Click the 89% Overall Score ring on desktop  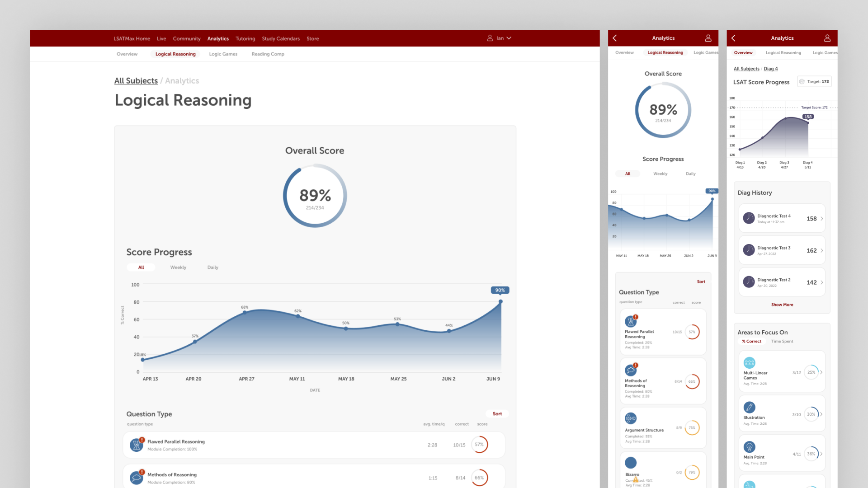coord(315,196)
